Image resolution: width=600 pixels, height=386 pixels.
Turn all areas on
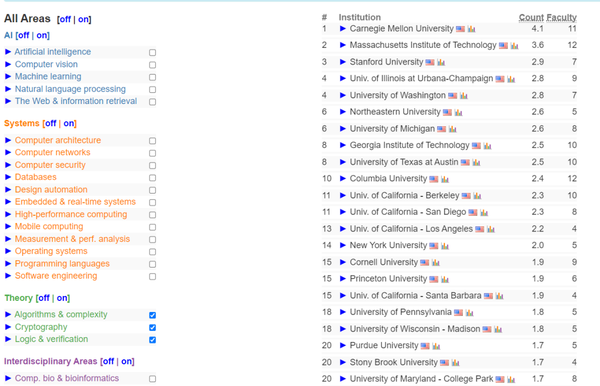(83, 19)
